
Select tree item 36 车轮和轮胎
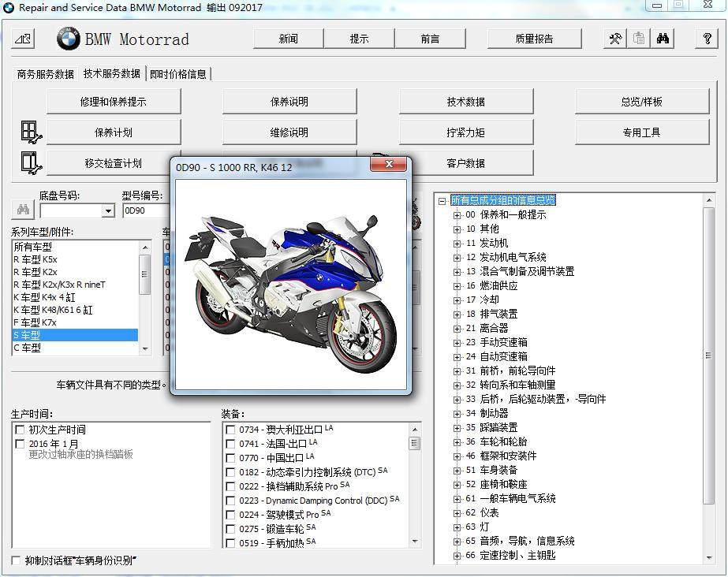pos(496,441)
